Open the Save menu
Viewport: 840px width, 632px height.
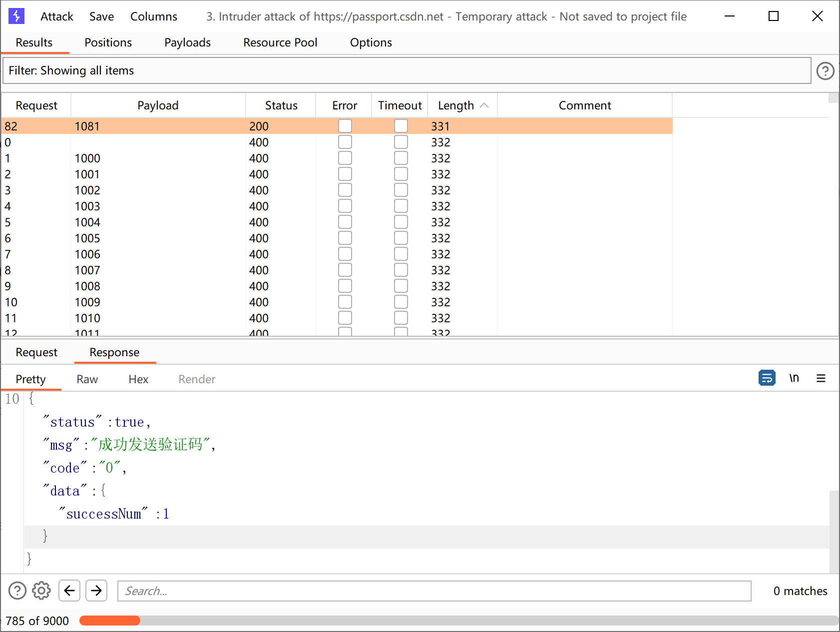coord(101,16)
